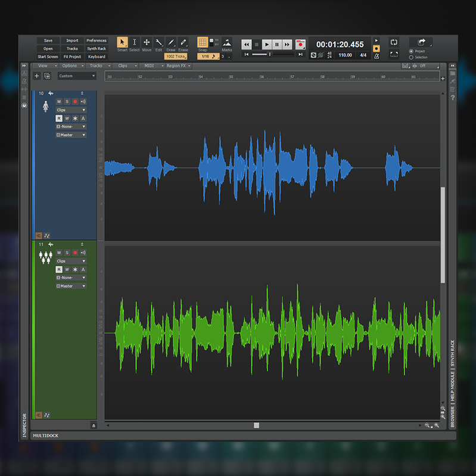Screen dimensions: 476x476
Task: Pick the Move tool
Action: coord(147,42)
